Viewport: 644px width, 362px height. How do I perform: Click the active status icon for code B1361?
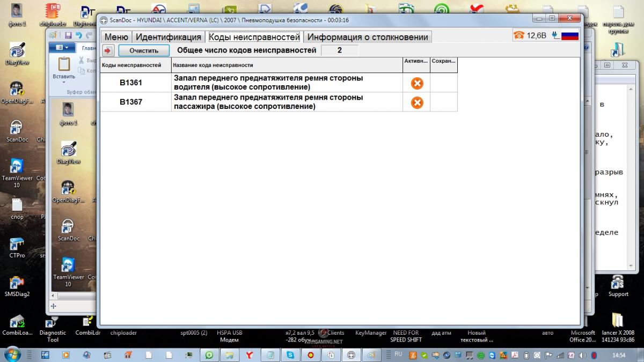tap(417, 83)
